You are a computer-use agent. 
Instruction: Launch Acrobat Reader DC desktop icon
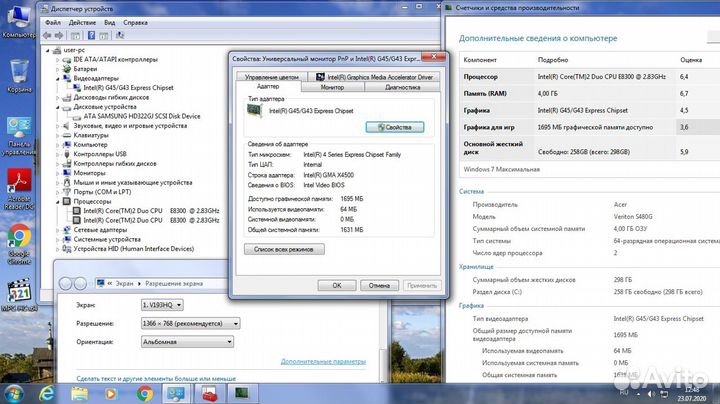pyautogui.click(x=19, y=189)
